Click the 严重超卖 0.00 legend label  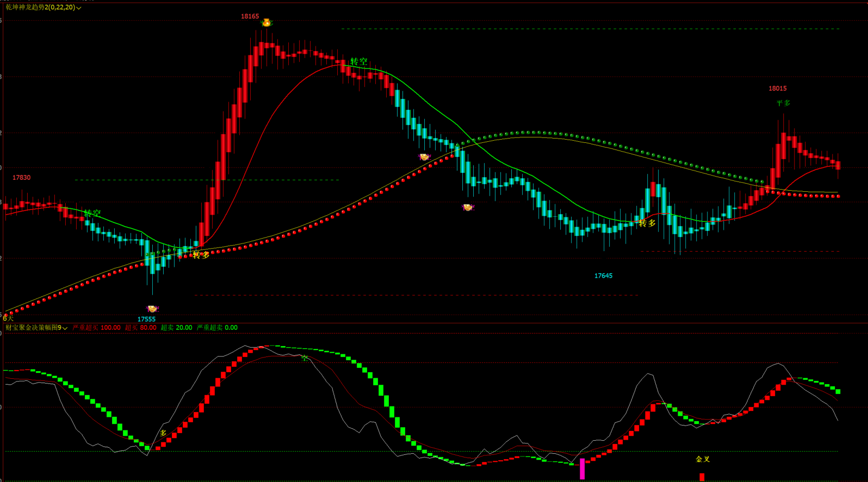click(x=217, y=328)
